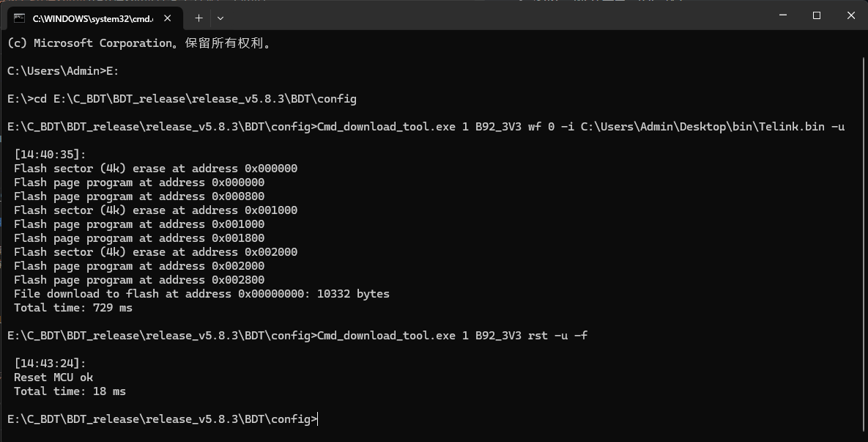Click the cmd icon in the tab
Screen dimensions: 868x442
pos(19,18)
